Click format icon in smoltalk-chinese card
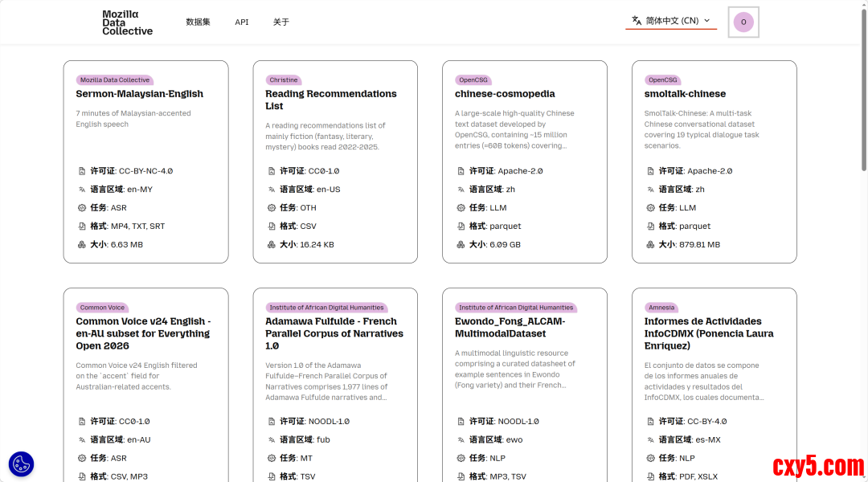Viewport: 868px width, 482px height. [x=651, y=227]
